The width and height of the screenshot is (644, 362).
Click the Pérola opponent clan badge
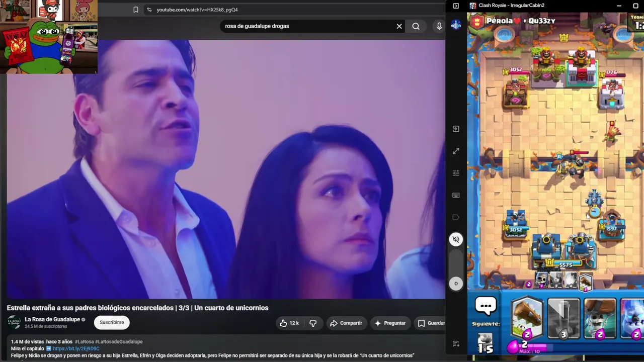pos(477,21)
